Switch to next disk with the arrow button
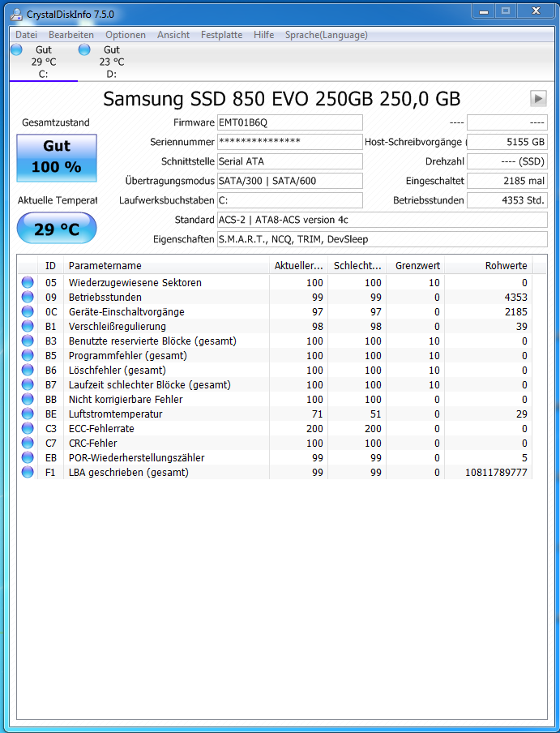The width and height of the screenshot is (560, 733). pyautogui.click(x=538, y=99)
